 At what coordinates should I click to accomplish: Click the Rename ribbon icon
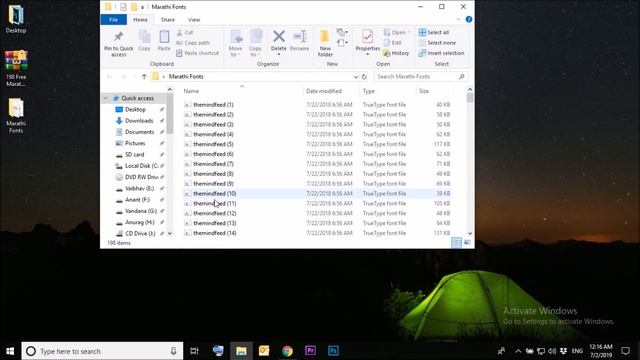pos(300,40)
